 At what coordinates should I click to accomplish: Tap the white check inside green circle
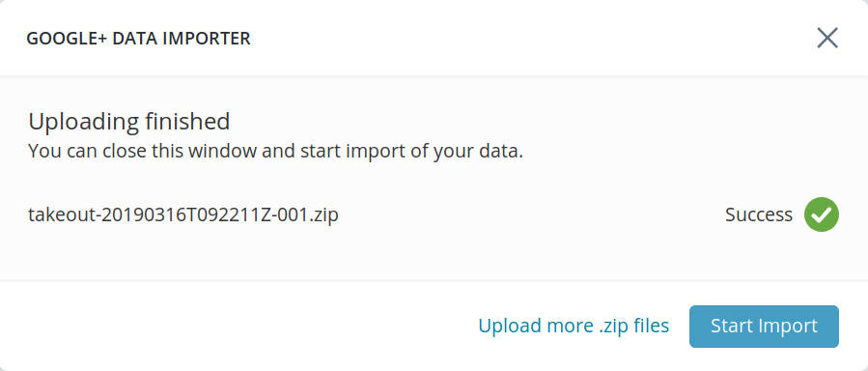(822, 214)
